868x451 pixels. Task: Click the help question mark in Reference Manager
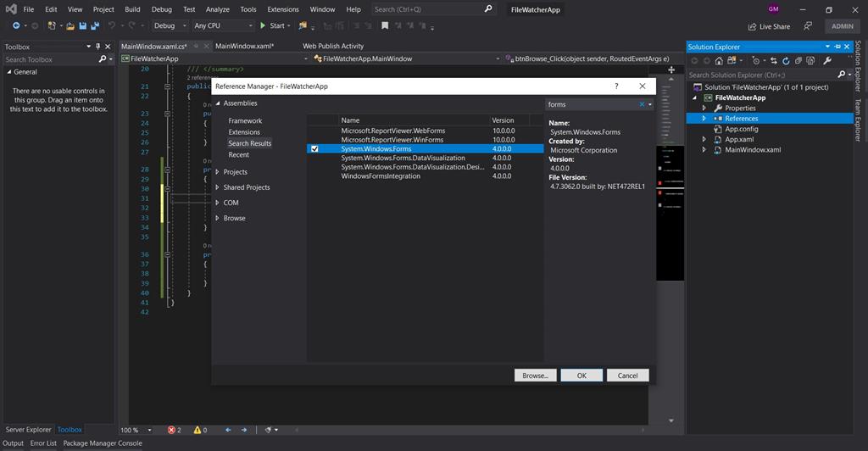(x=616, y=86)
